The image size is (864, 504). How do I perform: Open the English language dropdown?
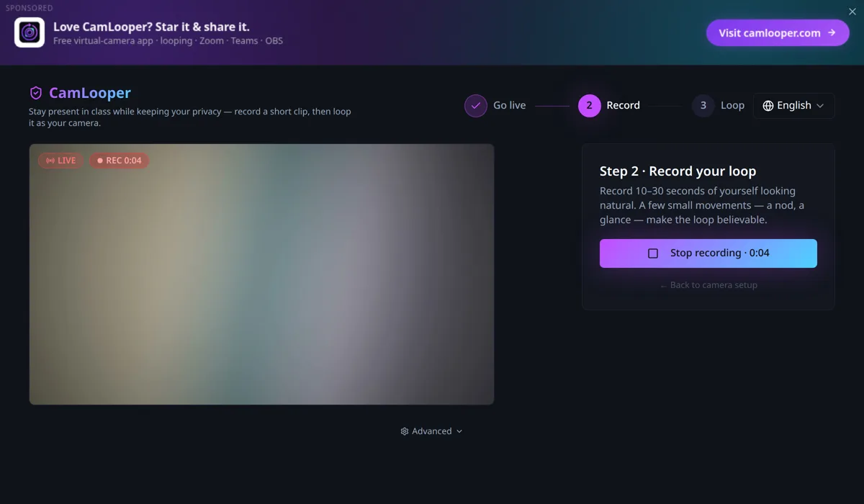793,105
